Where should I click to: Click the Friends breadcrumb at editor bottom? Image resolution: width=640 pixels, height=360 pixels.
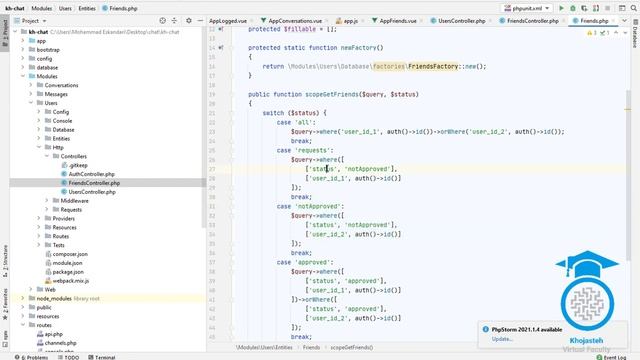tap(311, 347)
